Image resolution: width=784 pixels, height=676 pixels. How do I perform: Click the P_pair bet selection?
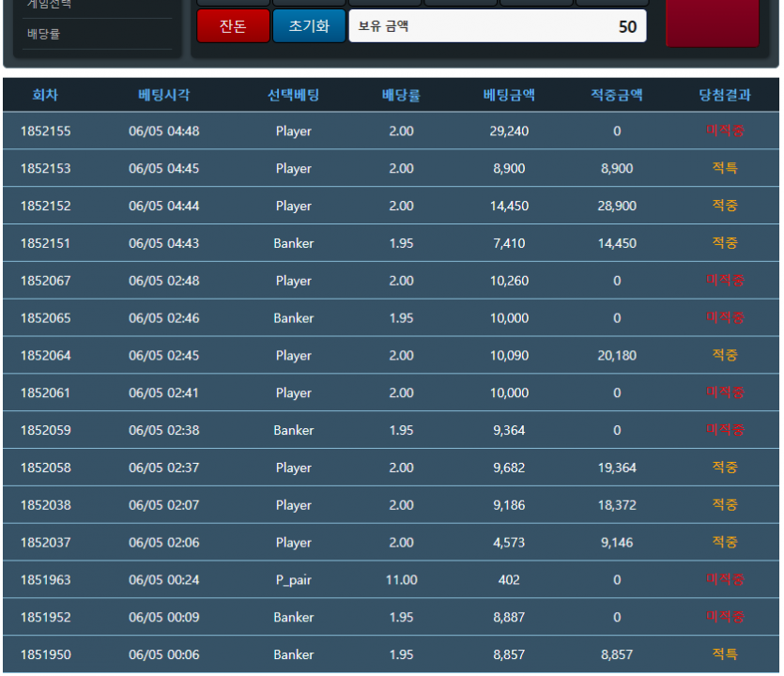294,580
